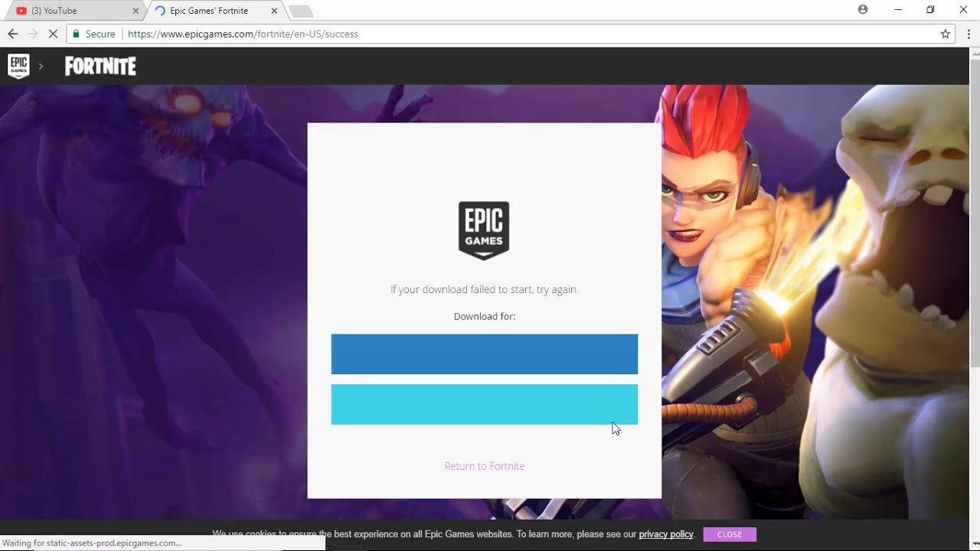Open the privacy policy link
This screenshot has width=980, height=551.
click(665, 534)
